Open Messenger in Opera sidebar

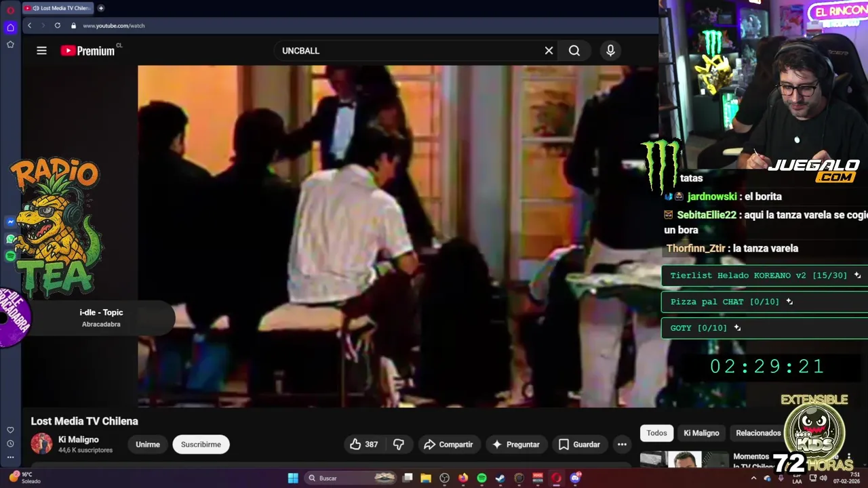tap(11, 222)
